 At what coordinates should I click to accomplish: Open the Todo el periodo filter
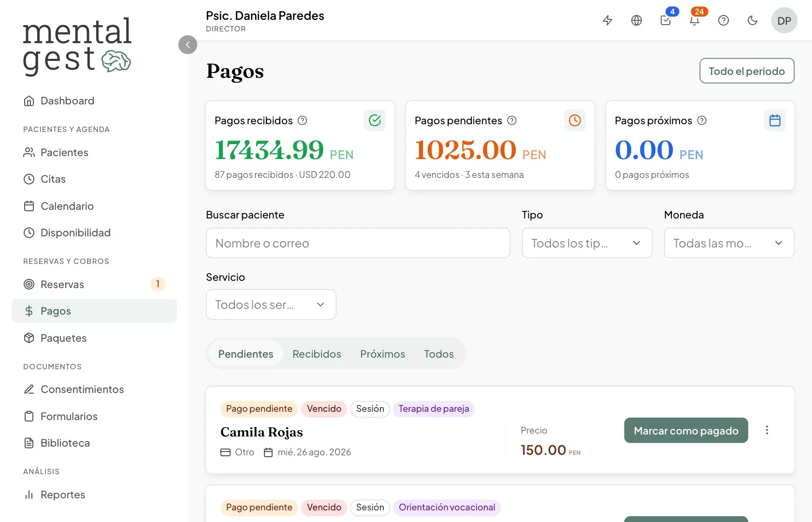747,71
